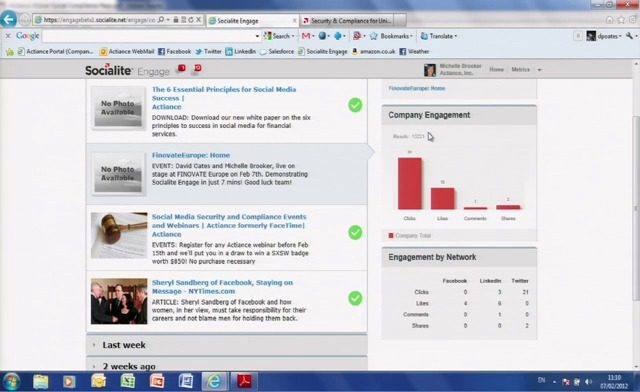Click the second red notification badge icon
The width and height of the screenshot is (640, 392).
click(197, 69)
